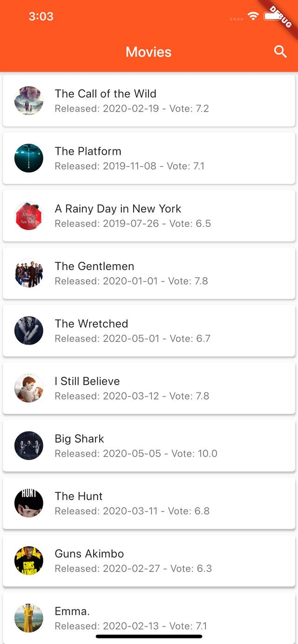Screen dimensions: 298x644
Task: Select The Platform movie title
Action: click(88, 151)
